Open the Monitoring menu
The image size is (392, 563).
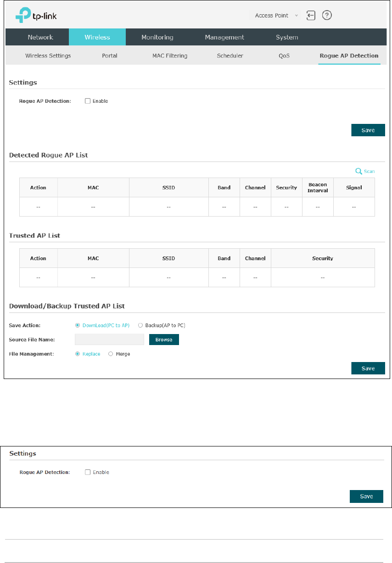click(x=157, y=37)
